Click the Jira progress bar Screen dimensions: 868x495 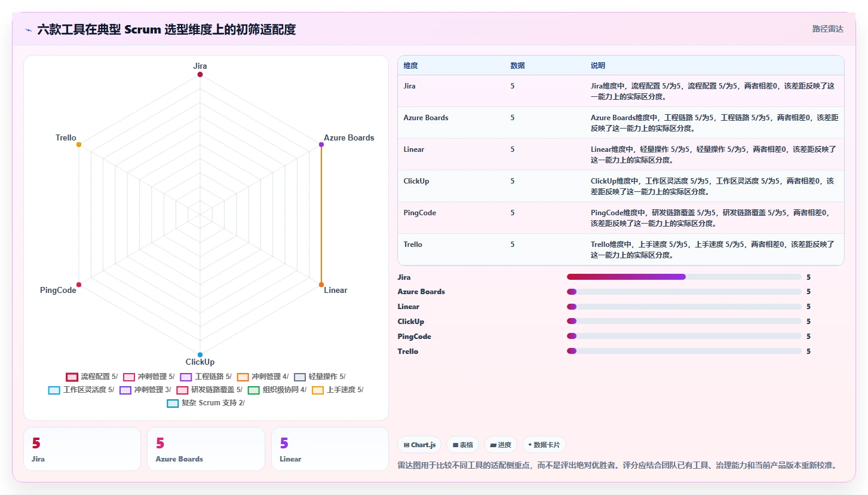tap(684, 277)
